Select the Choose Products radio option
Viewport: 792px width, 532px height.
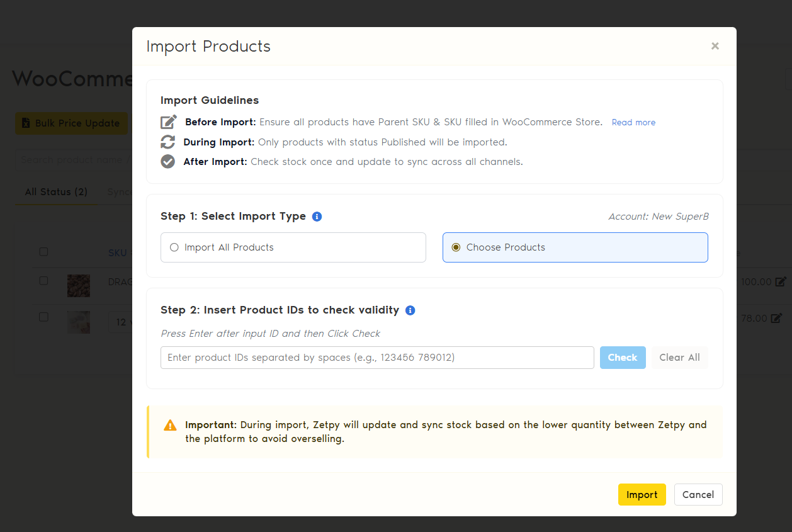coord(456,247)
